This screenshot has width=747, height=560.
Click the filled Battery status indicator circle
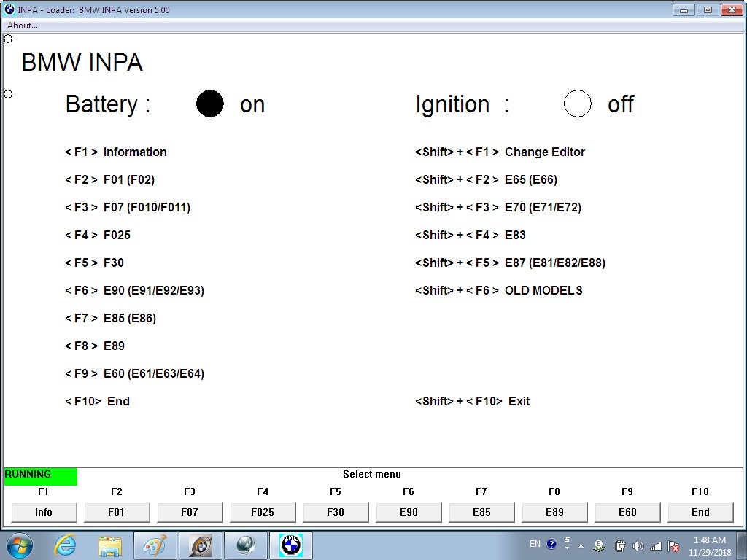(210, 104)
